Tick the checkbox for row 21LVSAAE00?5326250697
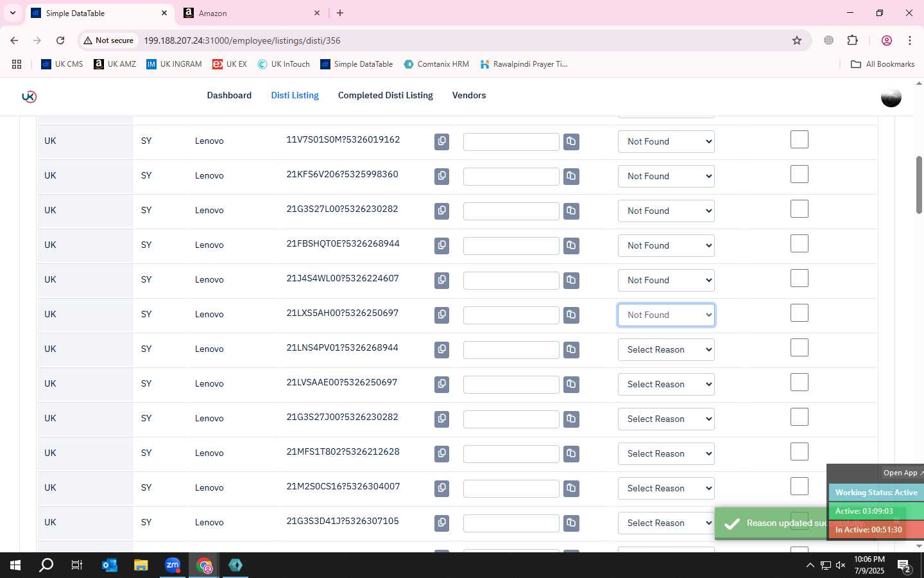This screenshot has width=924, height=578. pos(799,382)
